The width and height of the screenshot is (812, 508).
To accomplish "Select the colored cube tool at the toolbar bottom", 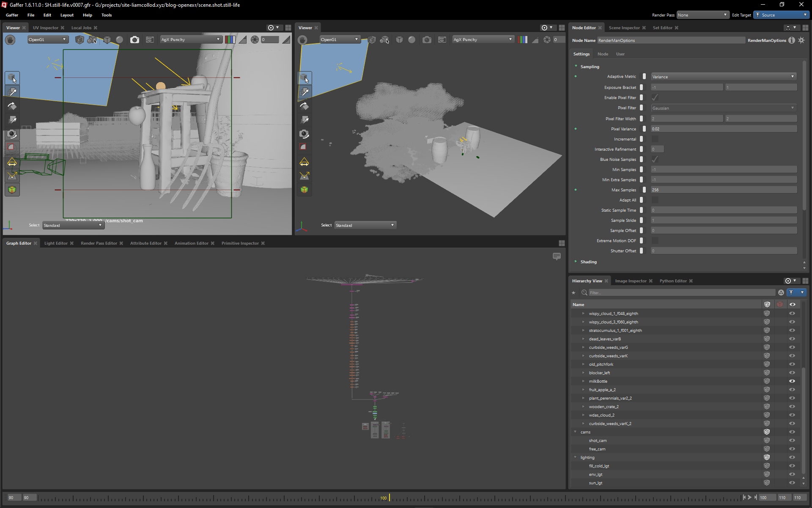I will point(12,190).
